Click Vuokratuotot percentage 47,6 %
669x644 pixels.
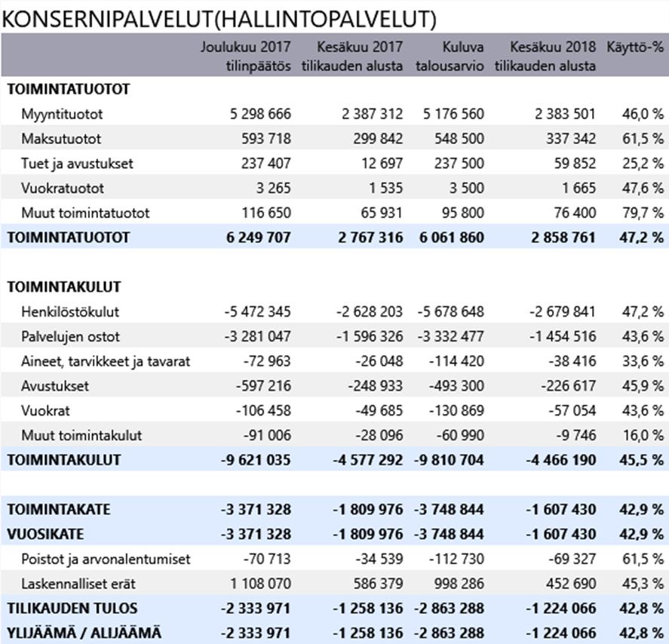pyautogui.click(x=643, y=188)
